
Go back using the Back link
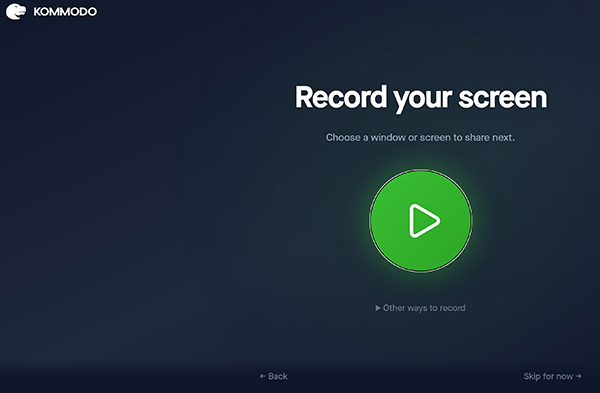pos(274,377)
